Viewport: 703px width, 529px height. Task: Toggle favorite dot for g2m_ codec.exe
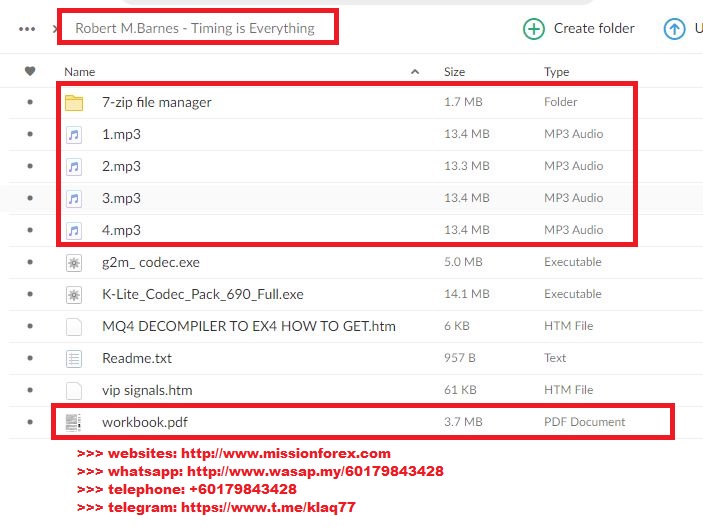[30, 262]
